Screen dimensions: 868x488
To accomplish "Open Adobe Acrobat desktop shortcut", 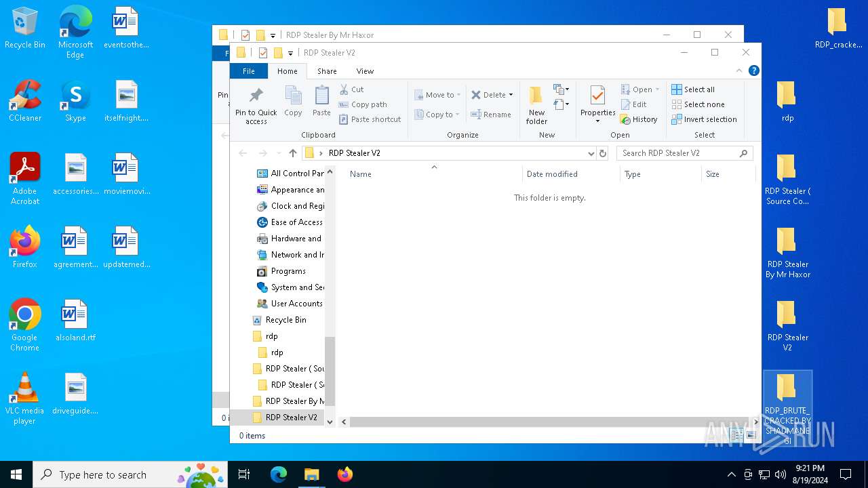I will click(x=24, y=180).
